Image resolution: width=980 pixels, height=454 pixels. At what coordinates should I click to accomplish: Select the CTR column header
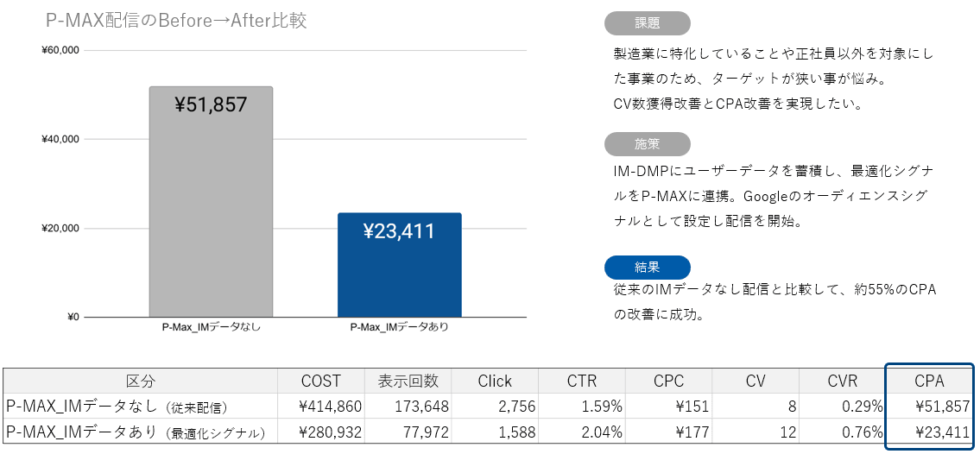click(582, 381)
